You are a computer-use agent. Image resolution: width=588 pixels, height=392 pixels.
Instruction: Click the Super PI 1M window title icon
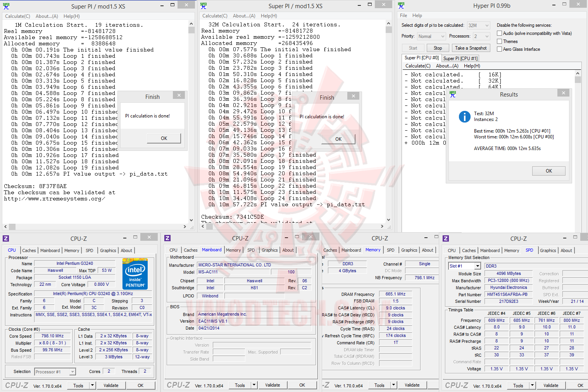pos(6,6)
